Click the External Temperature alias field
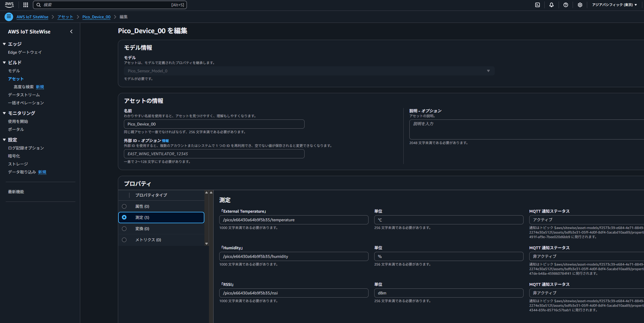Screen dimensions: 644x323 [x=294, y=220]
